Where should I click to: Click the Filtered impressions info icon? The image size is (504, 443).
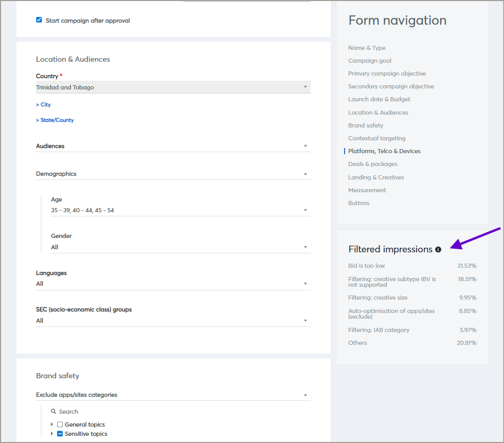(438, 249)
